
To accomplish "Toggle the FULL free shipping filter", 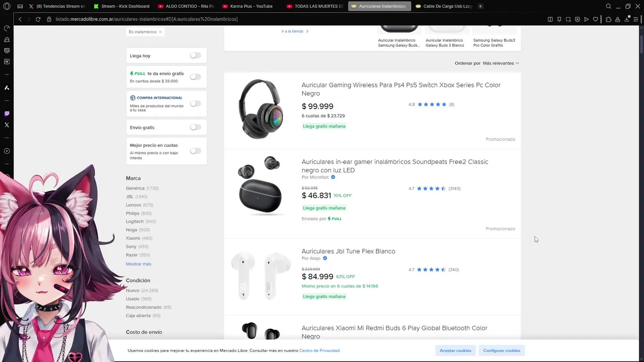I will coord(195,77).
